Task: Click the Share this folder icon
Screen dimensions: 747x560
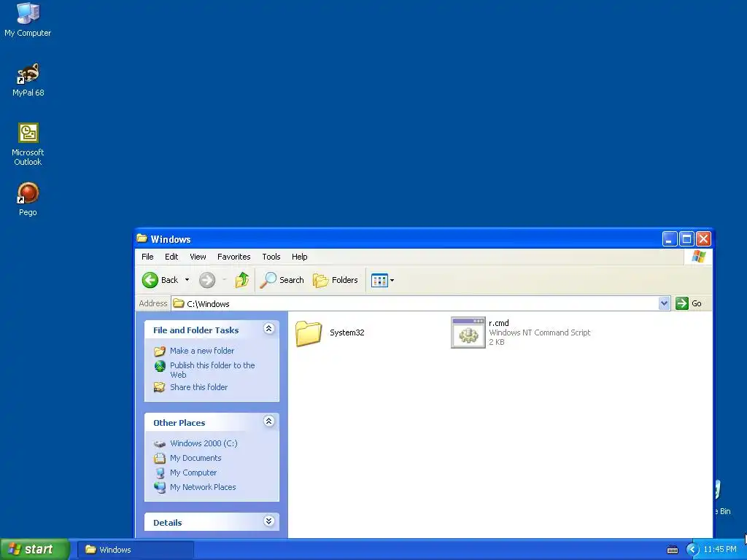Action: click(160, 387)
